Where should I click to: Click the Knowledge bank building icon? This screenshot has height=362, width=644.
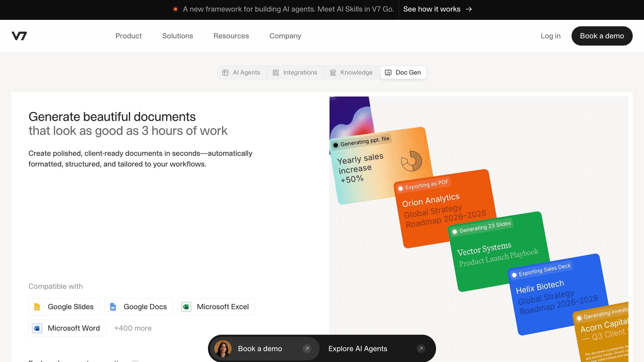click(333, 73)
